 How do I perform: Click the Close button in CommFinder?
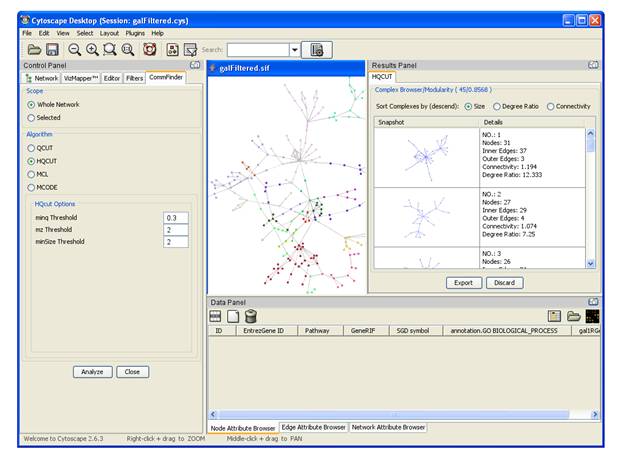(133, 372)
